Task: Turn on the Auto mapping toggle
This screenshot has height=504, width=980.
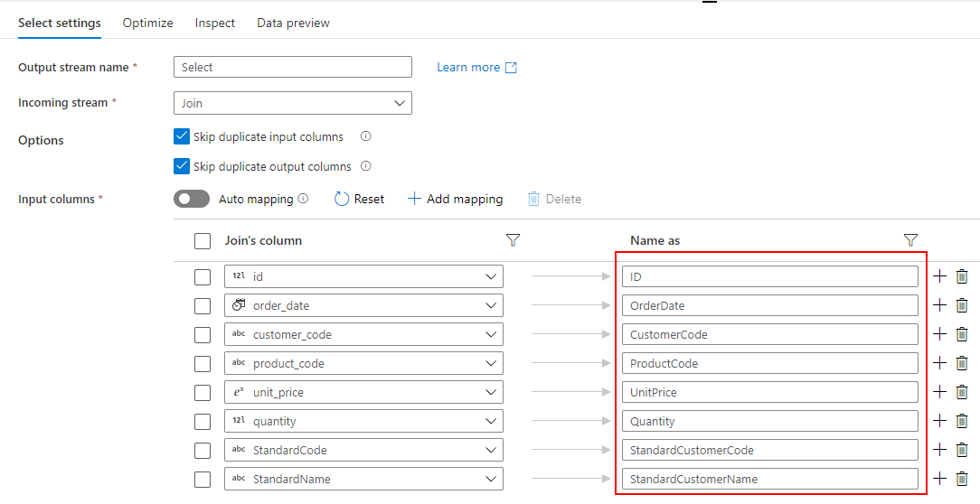Action: click(192, 199)
